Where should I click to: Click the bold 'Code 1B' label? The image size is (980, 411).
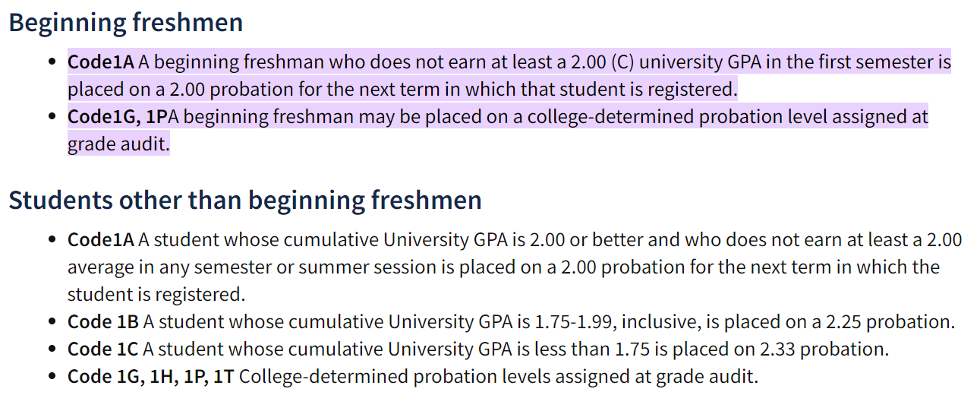point(103,322)
